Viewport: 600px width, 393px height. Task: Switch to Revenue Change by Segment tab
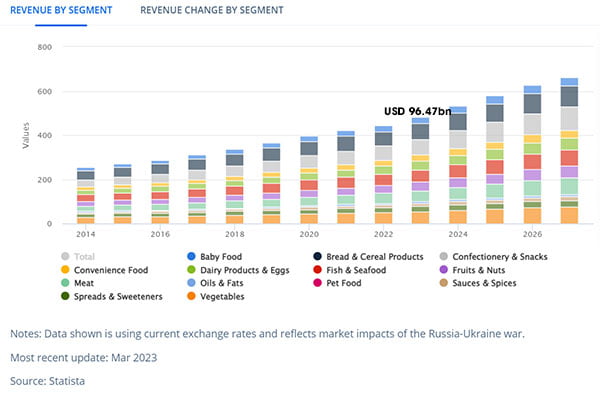[212, 10]
